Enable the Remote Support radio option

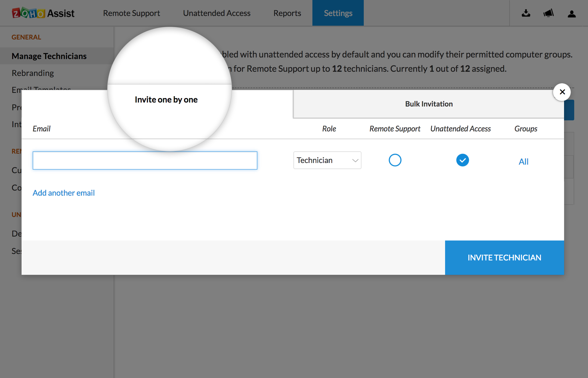click(395, 160)
